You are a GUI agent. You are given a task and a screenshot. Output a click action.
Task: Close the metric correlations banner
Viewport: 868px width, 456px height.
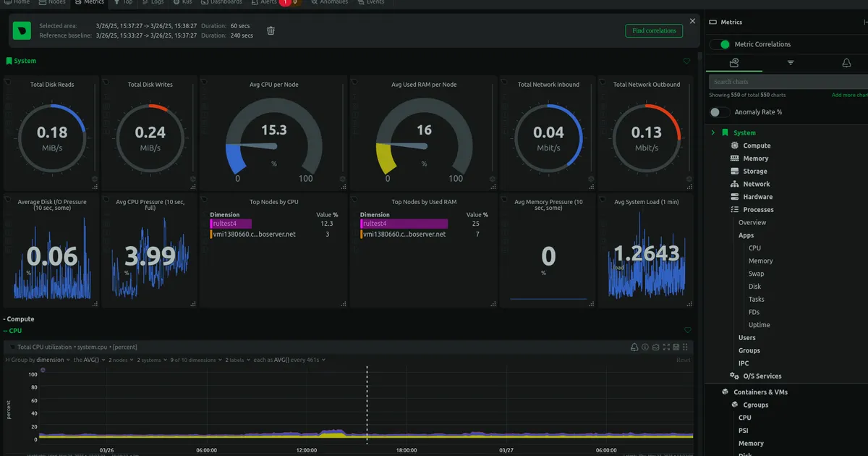tap(692, 22)
